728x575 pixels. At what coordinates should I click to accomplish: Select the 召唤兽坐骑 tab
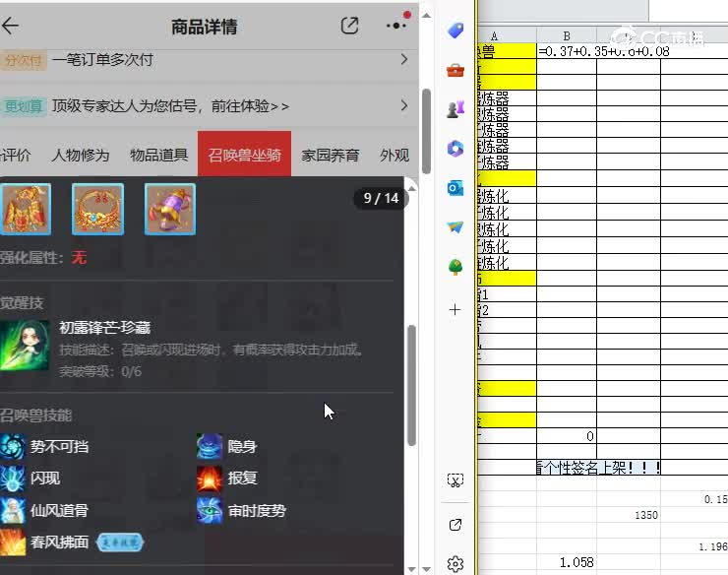pyautogui.click(x=244, y=155)
